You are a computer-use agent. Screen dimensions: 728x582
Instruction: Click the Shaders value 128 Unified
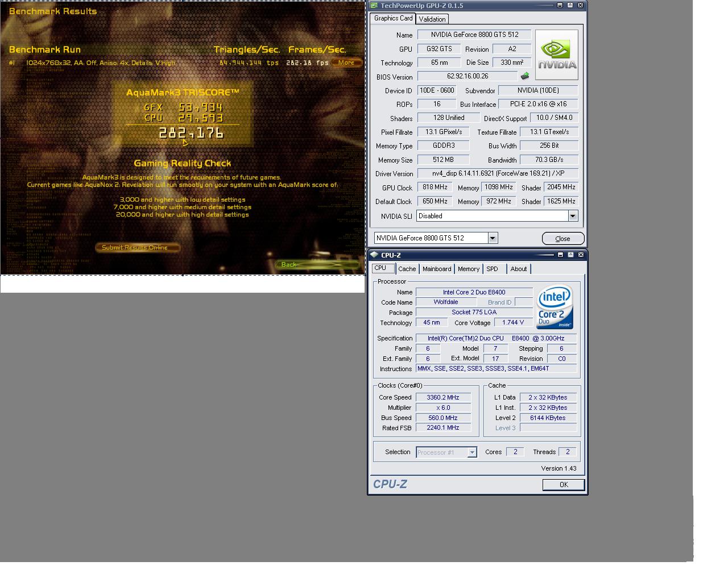(x=449, y=118)
